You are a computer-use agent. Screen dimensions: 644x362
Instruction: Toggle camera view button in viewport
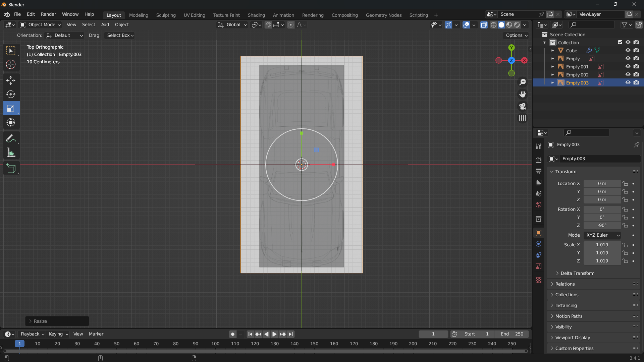(523, 106)
